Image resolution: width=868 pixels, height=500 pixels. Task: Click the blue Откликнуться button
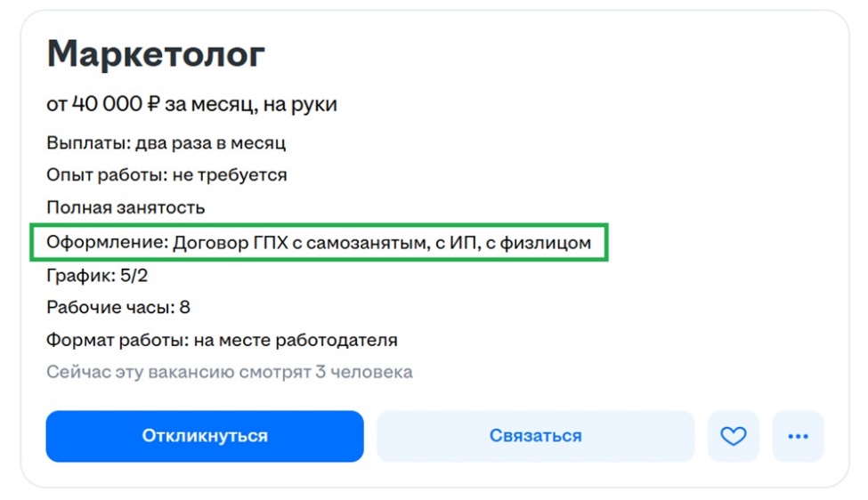click(x=205, y=436)
